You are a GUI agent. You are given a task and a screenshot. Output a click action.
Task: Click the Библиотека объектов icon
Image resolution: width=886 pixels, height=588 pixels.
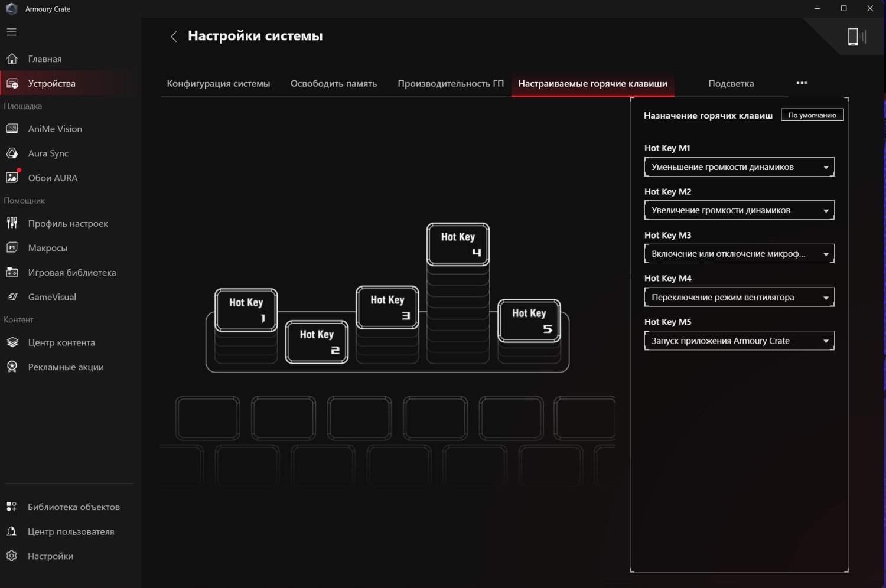tap(12, 507)
